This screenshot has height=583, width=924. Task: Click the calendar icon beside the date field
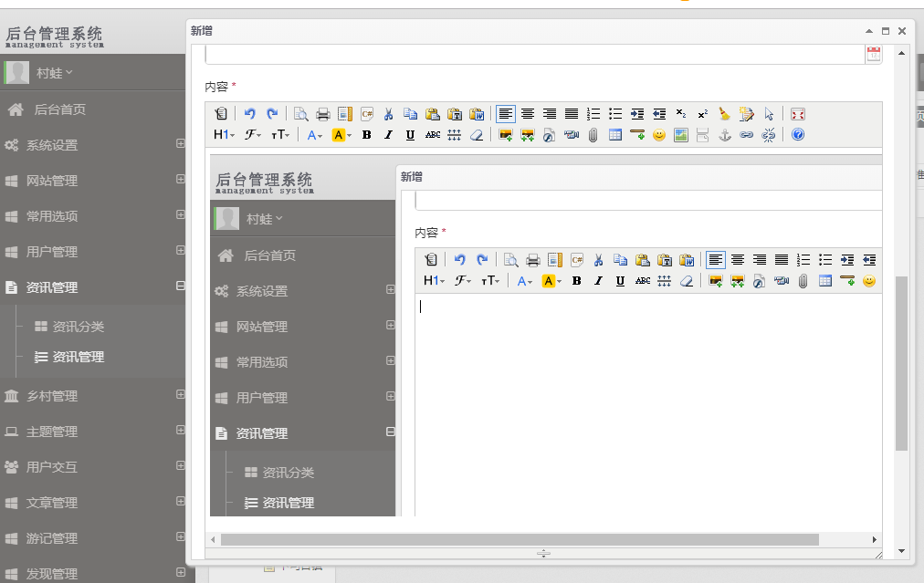pyautogui.click(x=873, y=54)
